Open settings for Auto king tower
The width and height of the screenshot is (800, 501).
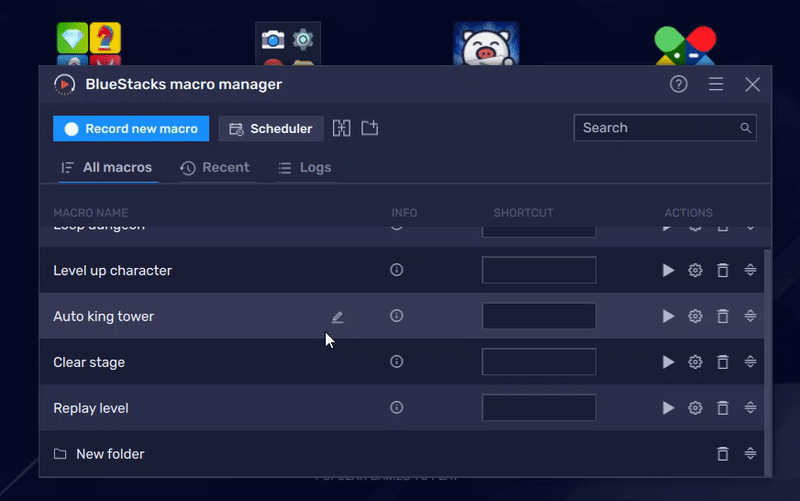click(x=695, y=316)
